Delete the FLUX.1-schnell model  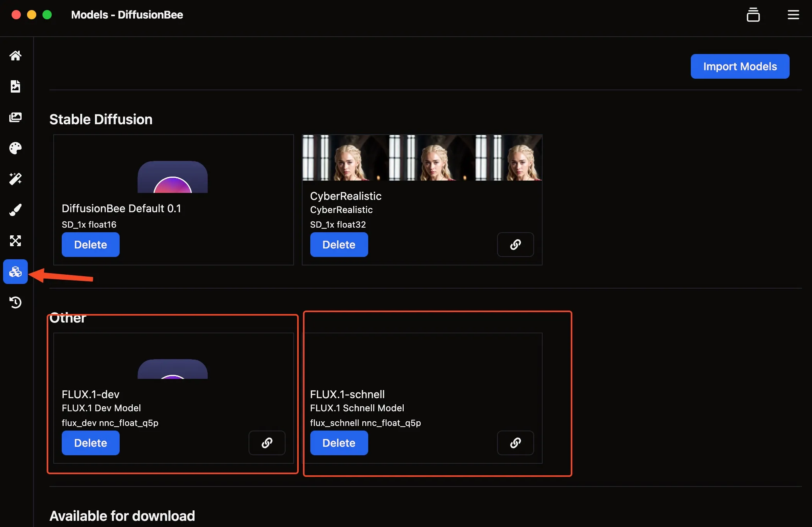click(x=338, y=443)
